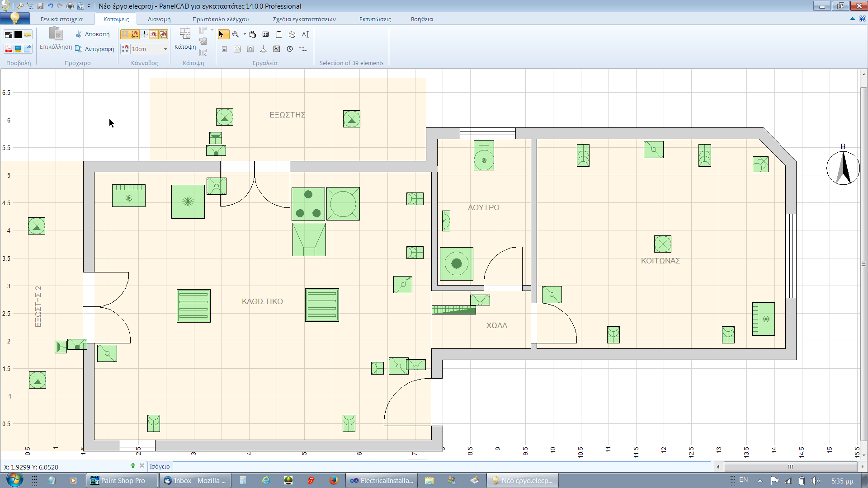The height and width of the screenshot is (488, 868).
Task: Open the quick access toolbar dropdown arrow
Action: point(89,6)
